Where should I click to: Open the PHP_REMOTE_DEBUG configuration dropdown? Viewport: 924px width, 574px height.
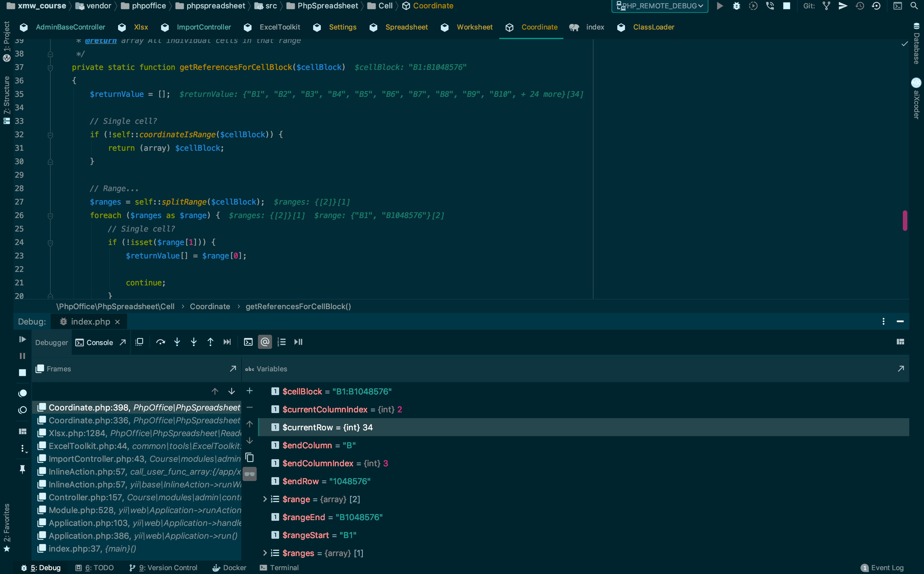pyautogui.click(x=660, y=6)
